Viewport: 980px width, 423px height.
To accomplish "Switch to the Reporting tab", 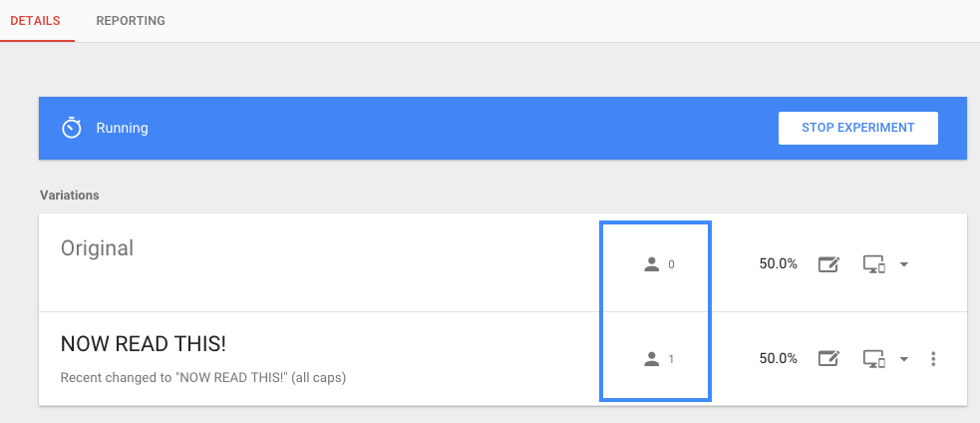I will click(131, 21).
